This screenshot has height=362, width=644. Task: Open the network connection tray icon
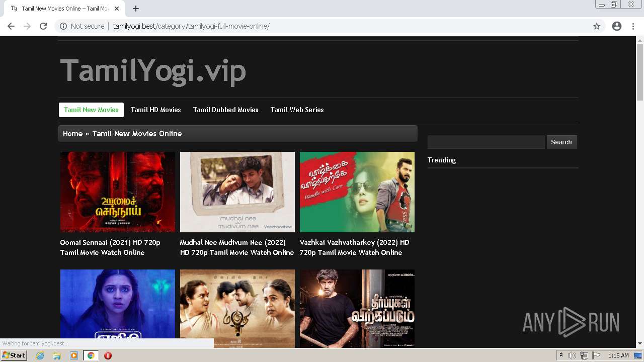coord(584,355)
